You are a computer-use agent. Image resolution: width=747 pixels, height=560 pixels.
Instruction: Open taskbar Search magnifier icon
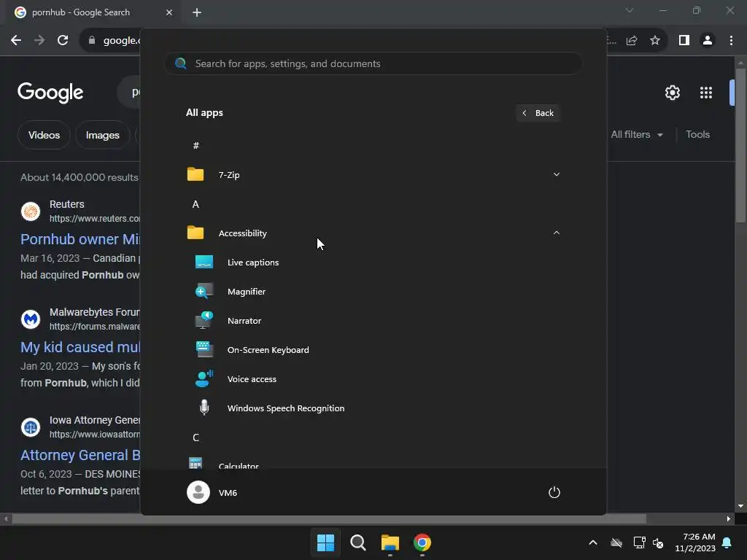tap(357, 542)
